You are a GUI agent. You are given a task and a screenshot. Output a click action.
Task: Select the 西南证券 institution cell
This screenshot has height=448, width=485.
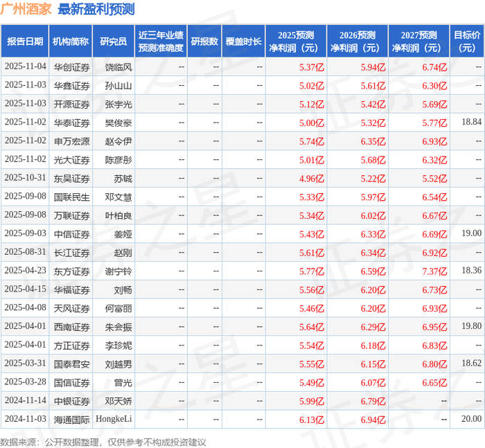72,327
